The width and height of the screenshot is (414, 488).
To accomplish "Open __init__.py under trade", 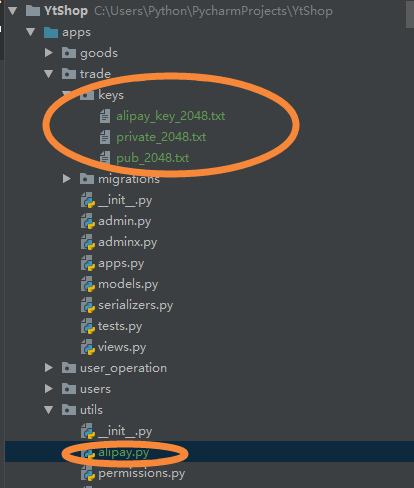I will [x=125, y=200].
